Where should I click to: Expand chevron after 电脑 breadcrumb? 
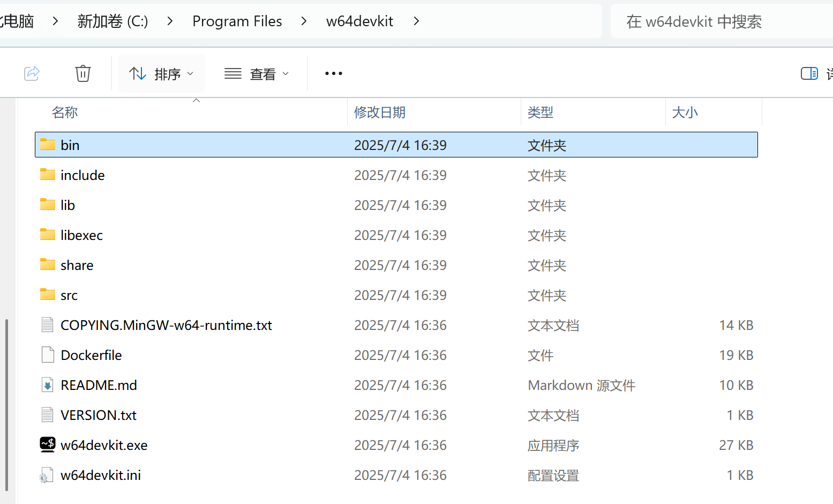(x=55, y=21)
